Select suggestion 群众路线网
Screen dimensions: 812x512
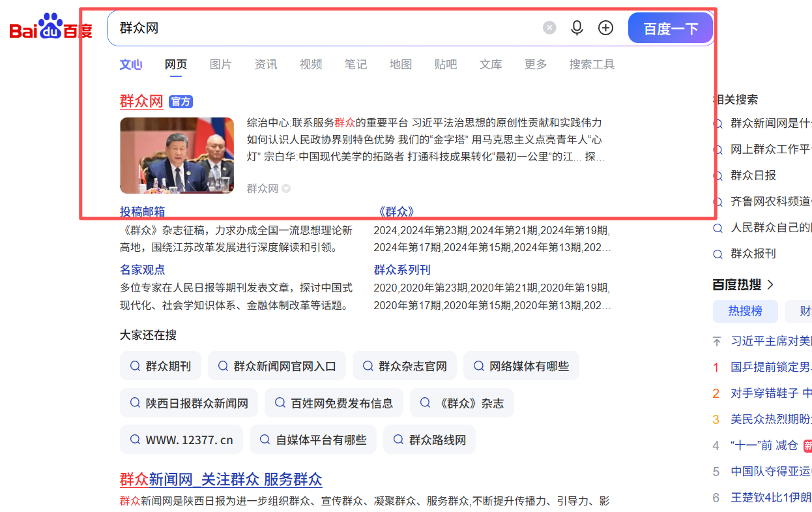coord(429,440)
